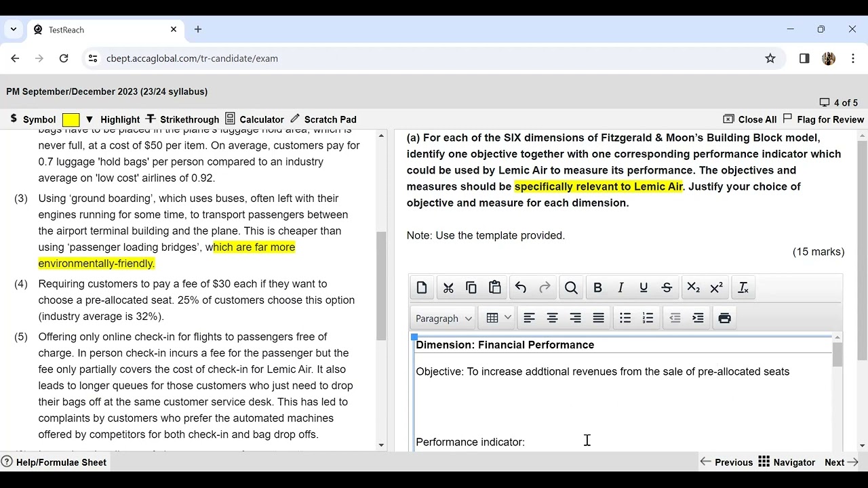Center align text in editor
868x488 pixels.
point(552,318)
